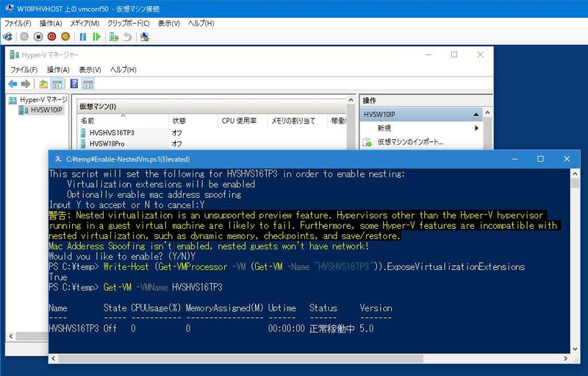Click VM connection window title icon

10,8
